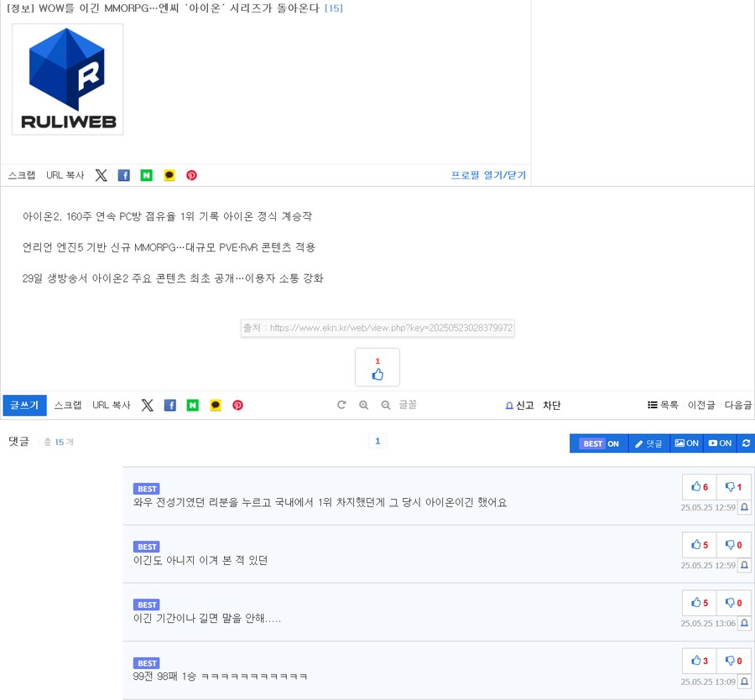
Task: Toggle BEST ON comment filter
Action: 600,443
